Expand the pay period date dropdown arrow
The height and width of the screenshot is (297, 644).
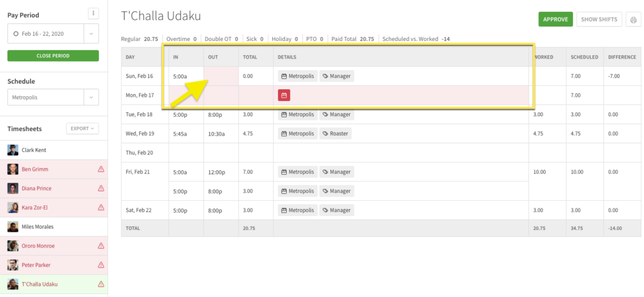(x=91, y=33)
